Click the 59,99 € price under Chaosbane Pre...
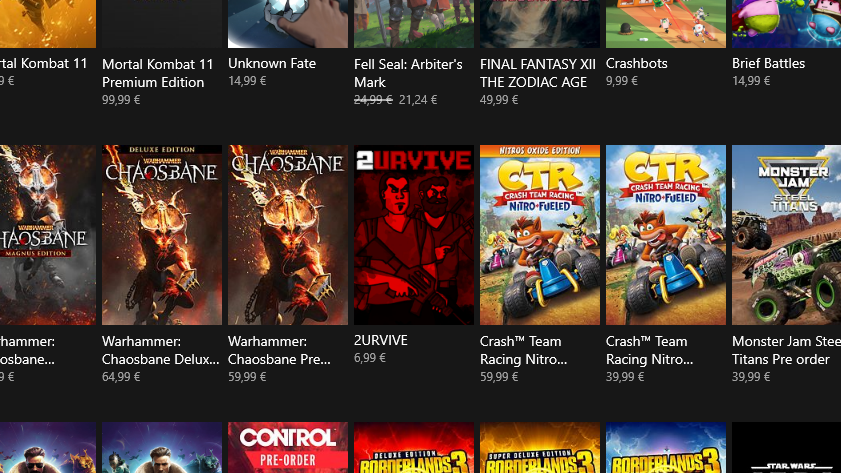Screen dimensions: 841x473 click(247, 377)
